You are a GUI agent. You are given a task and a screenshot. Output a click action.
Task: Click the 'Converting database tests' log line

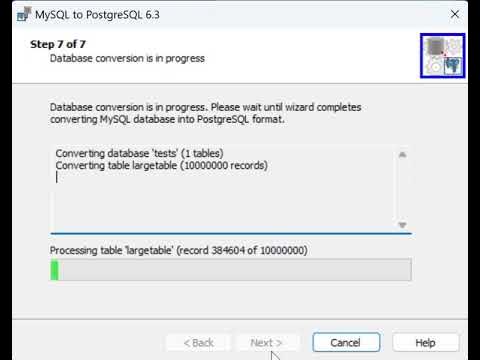[x=139, y=153]
